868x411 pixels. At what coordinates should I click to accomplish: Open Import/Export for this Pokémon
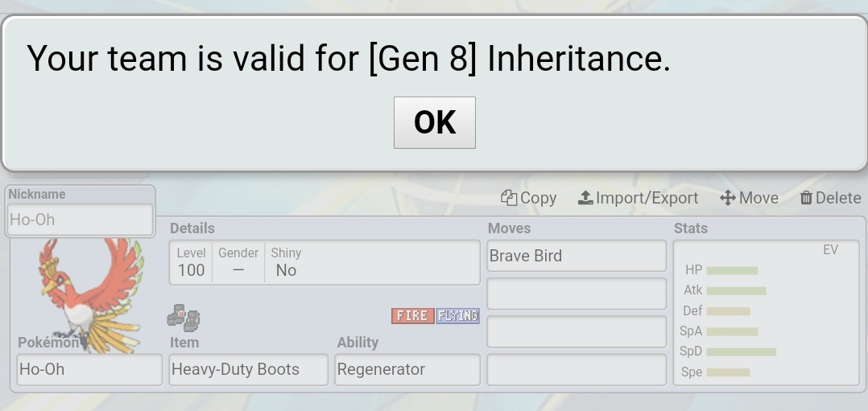(638, 198)
